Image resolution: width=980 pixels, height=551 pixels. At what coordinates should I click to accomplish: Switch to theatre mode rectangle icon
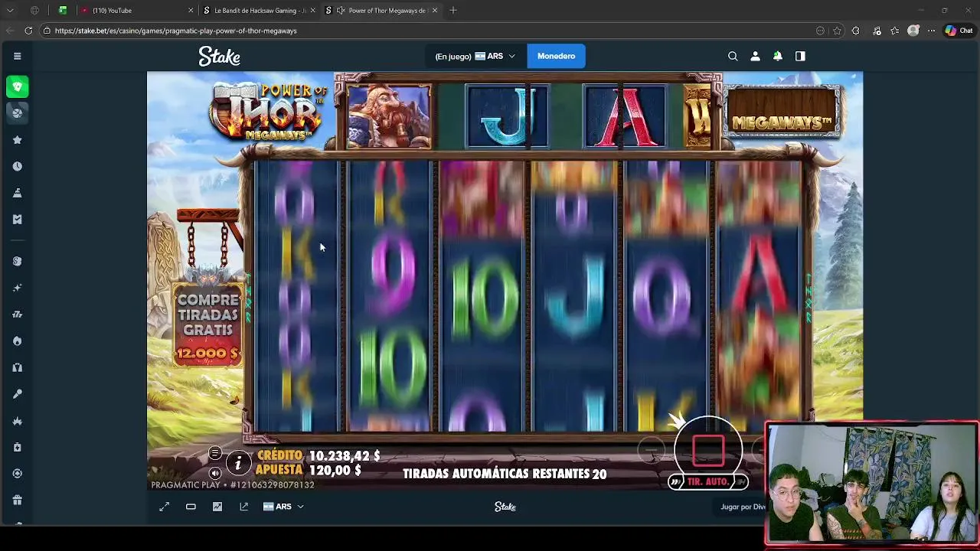pos(191,507)
